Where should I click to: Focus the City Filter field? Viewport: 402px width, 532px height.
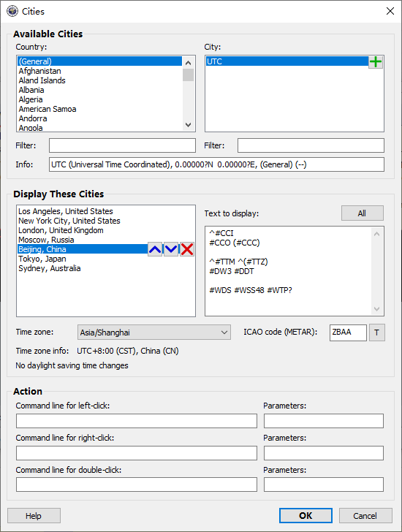click(311, 145)
